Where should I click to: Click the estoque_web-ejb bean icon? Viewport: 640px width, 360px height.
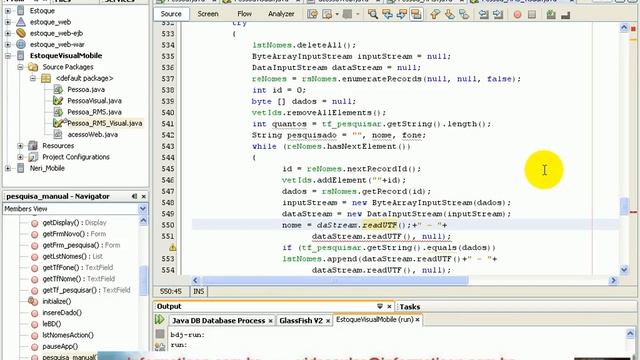tap(21, 33)
